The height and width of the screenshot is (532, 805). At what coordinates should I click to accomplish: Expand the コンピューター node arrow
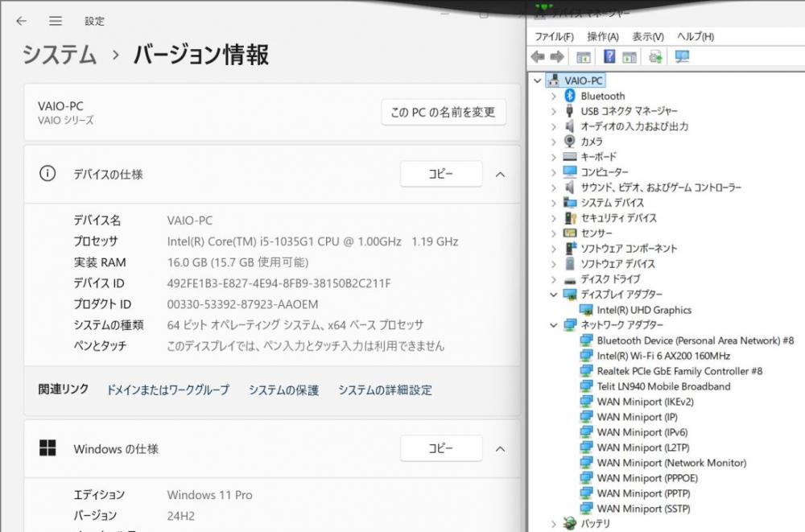pos(554,172)
